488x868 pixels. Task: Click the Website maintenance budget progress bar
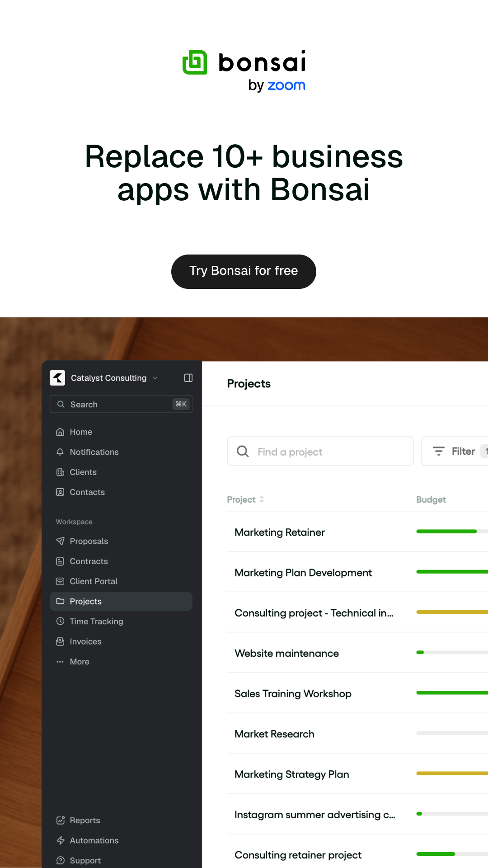click(452, 652)
